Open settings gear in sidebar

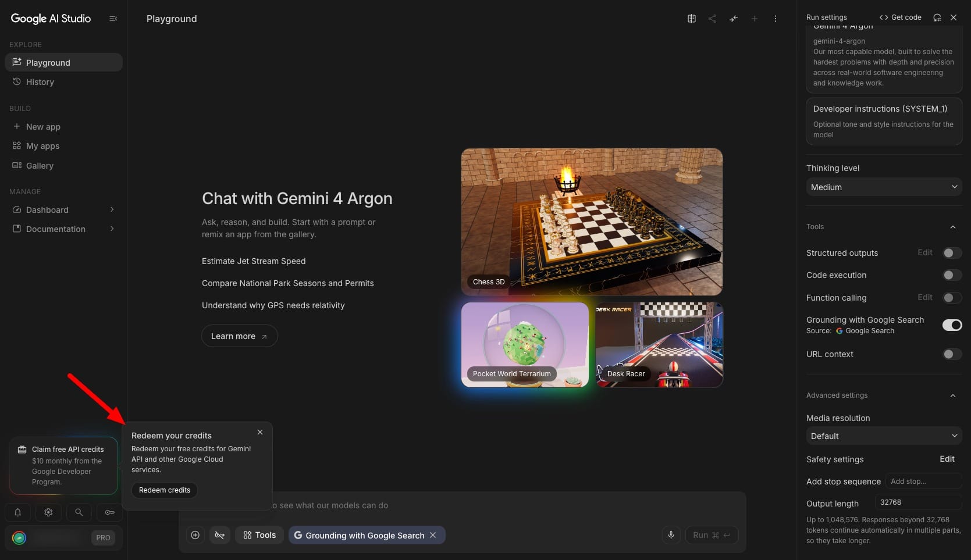[x=48, y=512]
